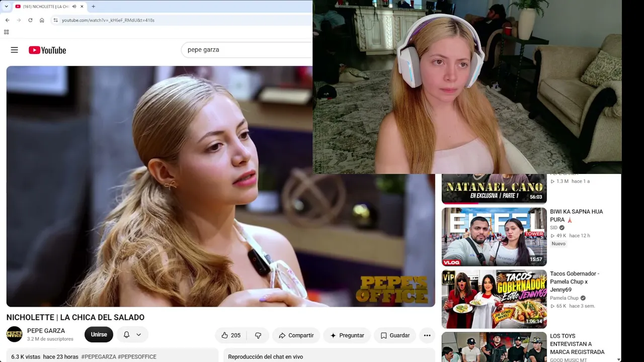Open the Preguntar AI assistant
This screenshot has width=644, height=362.
pos(347,335)
